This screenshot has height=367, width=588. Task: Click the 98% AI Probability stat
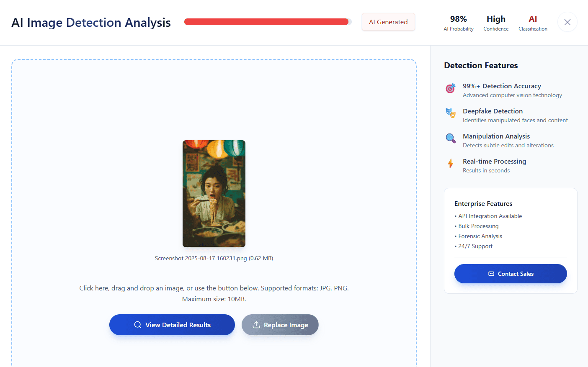(459, 23)
